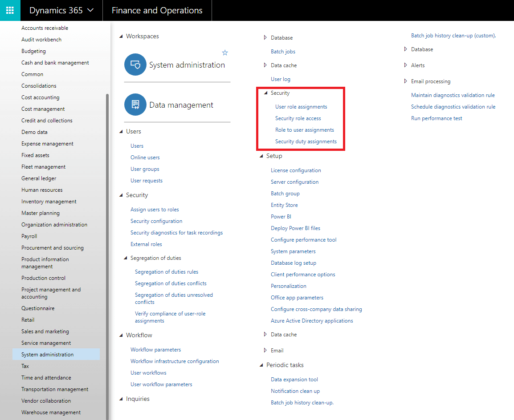Expand the Data cache group above User log

click(x=265, y=65)
